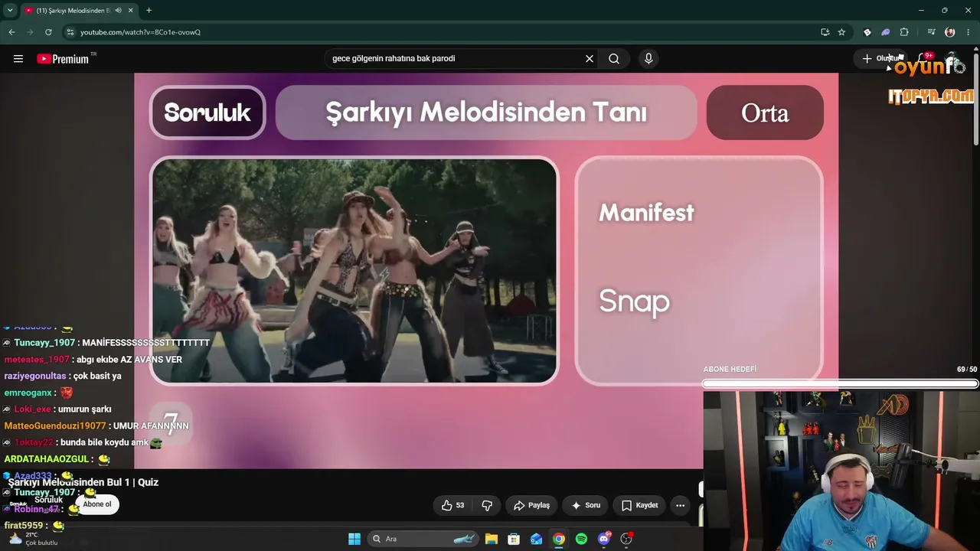Open the YouTube hamburger guide menu
This screenshot has height=551, width=980.
coord(18,59)
